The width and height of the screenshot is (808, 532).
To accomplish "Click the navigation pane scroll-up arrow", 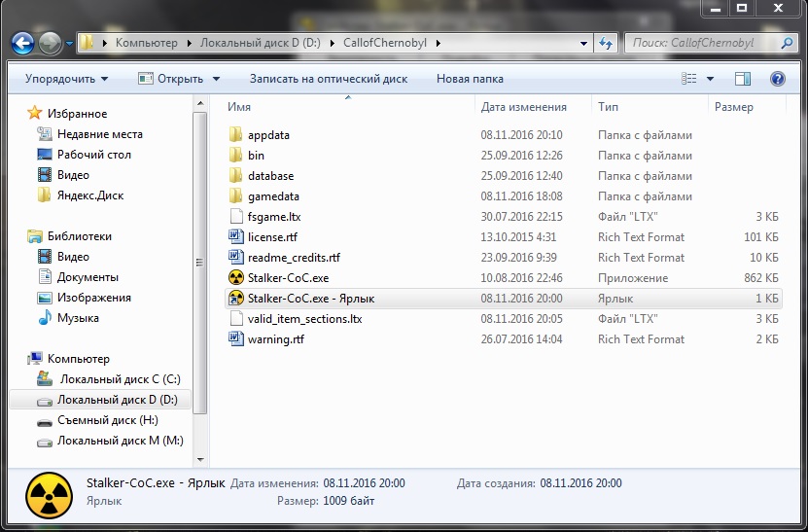I will (x=200, y=104).
